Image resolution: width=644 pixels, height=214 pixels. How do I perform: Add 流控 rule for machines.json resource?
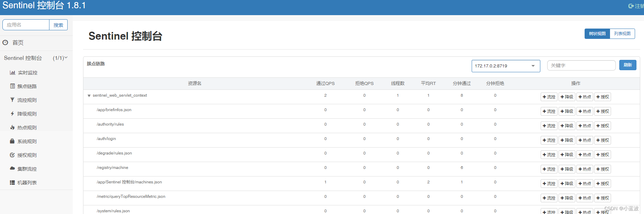click(549, 184)
